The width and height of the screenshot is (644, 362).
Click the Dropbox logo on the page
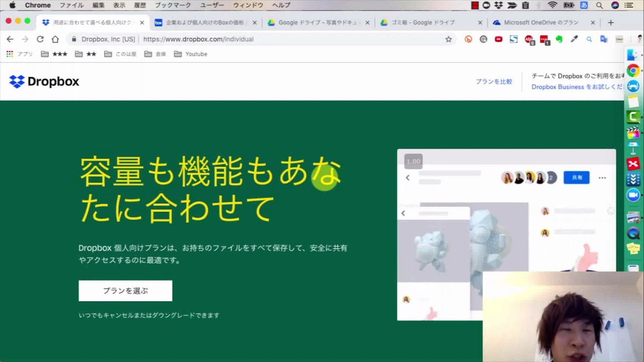pyautogui.click(x=44, y=81)
